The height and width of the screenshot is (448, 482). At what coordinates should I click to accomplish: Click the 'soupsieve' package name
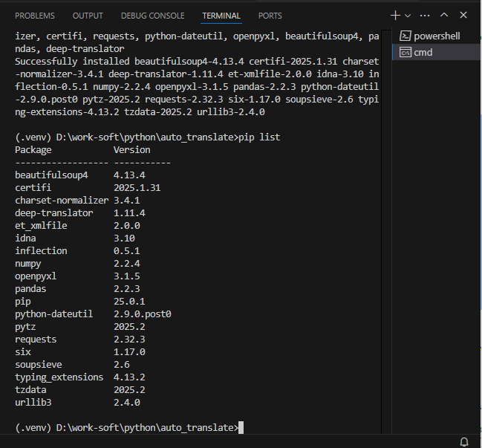point(38,364)
